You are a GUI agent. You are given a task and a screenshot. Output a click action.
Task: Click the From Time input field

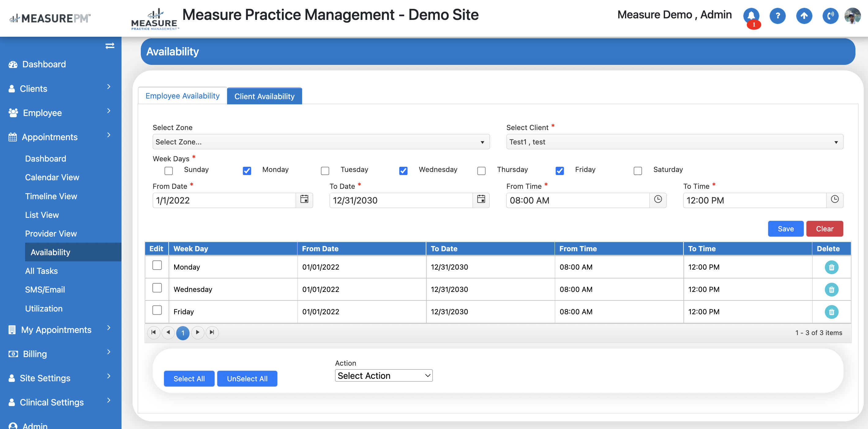click(578, 200)
